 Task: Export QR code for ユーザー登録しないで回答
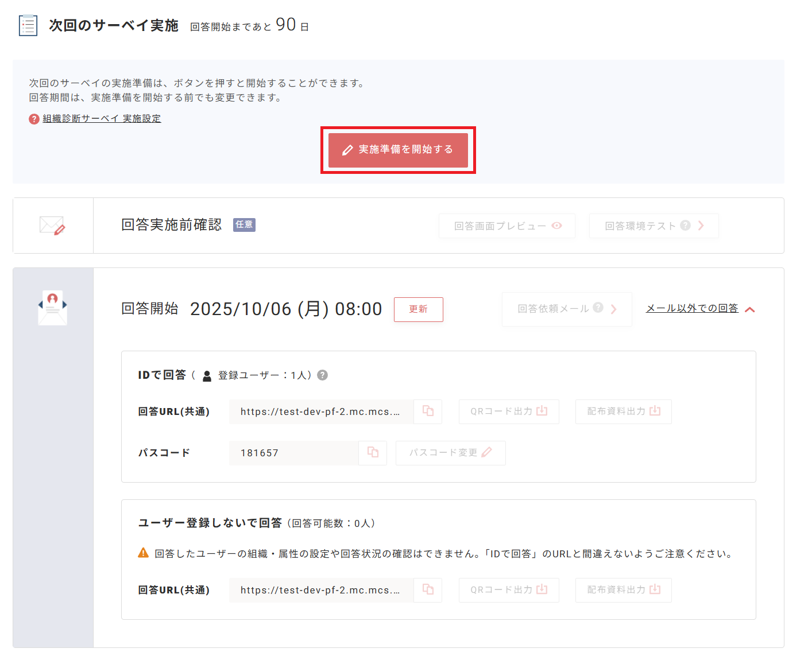click(508, 590)
